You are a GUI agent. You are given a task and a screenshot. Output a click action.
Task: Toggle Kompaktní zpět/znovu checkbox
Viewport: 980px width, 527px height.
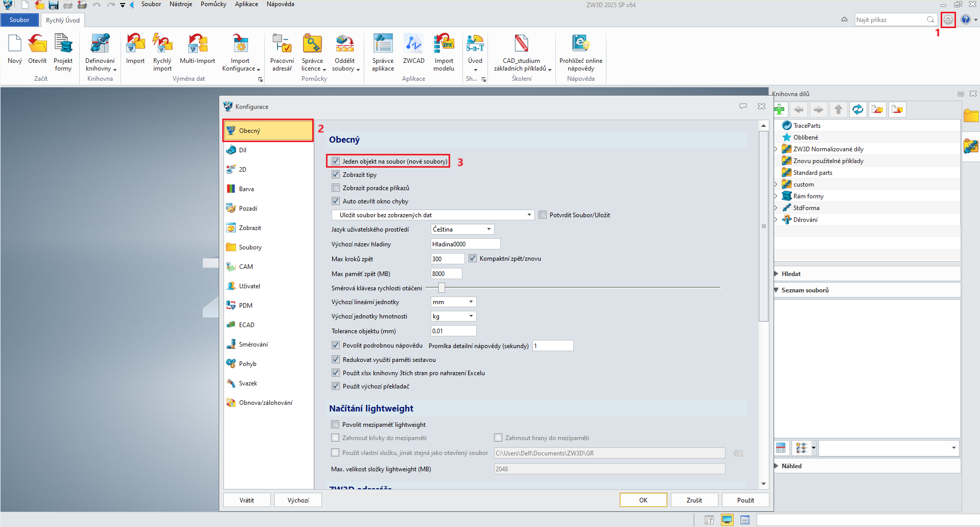(473, 258)
